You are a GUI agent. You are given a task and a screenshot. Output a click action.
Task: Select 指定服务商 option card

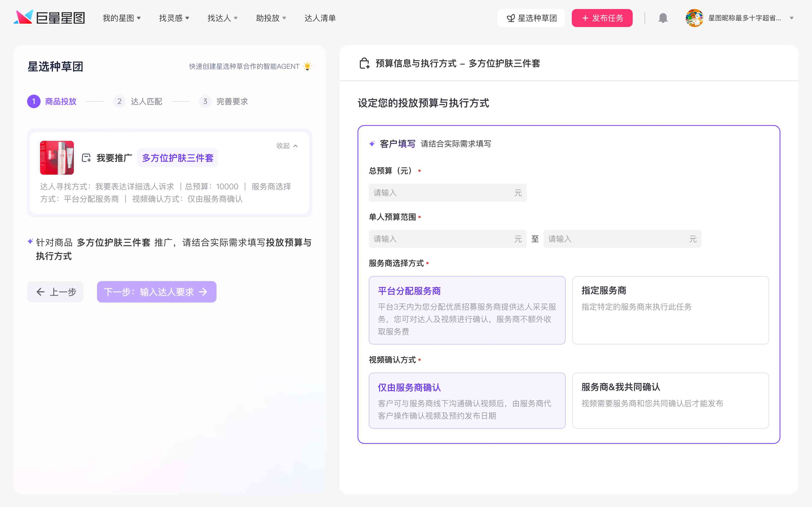click(670, 310)
